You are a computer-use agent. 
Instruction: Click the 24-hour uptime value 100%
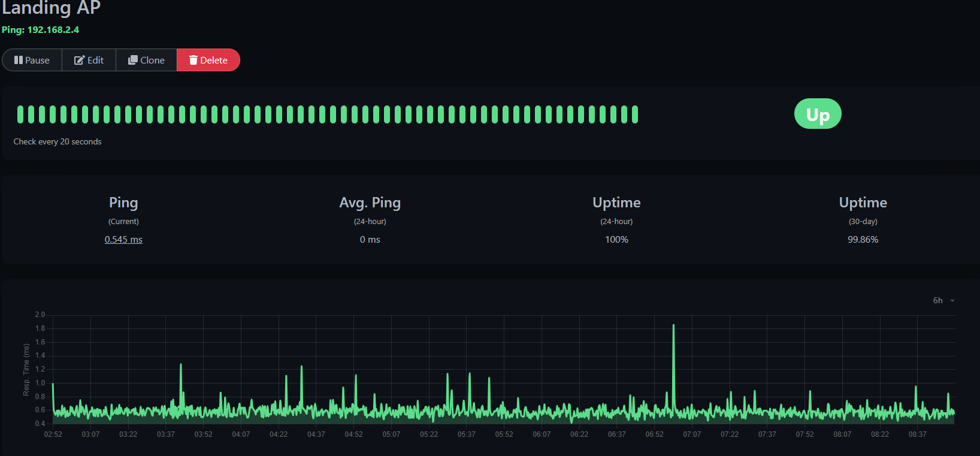pyautogui.click(x=616, y=239)
